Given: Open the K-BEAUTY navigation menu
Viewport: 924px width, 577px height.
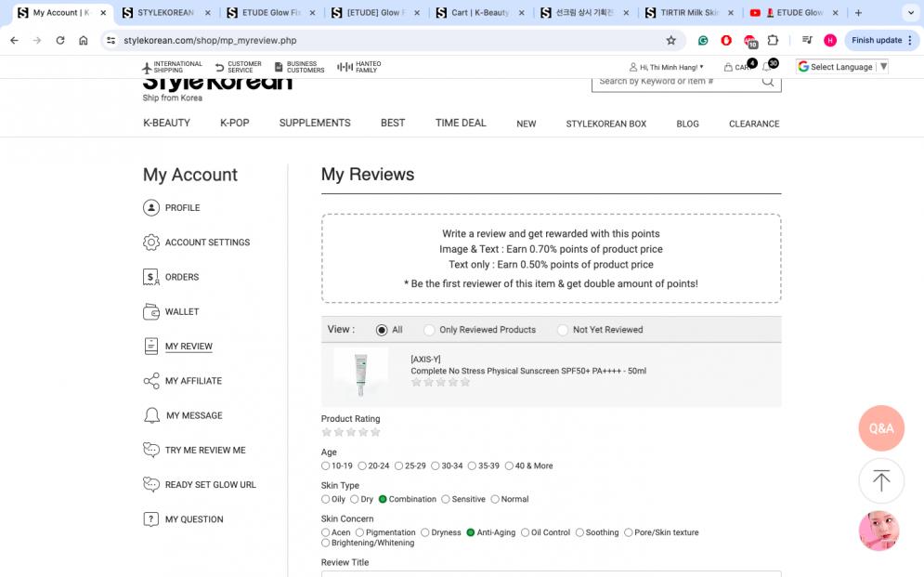Looking at the screenshot, I should 166,123.
